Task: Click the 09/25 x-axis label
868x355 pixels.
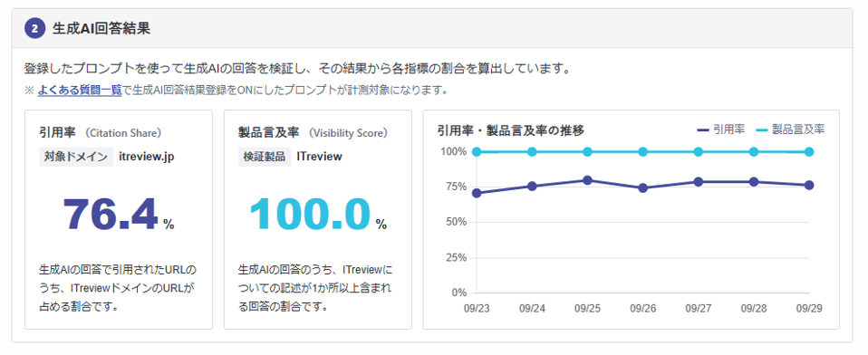Action: pyautogui.click(x=587, y=309)
